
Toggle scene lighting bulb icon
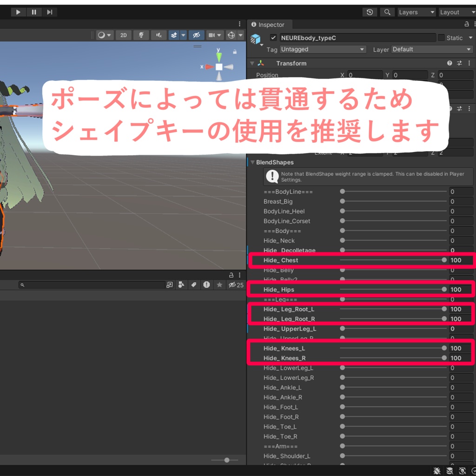pyautogui.click(x=141, y=35)
